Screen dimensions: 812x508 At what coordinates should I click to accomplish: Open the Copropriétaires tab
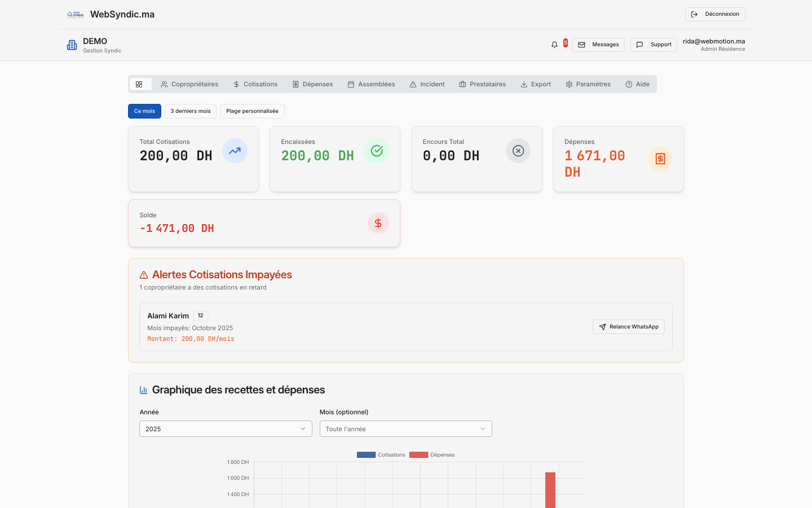(189, 84)
